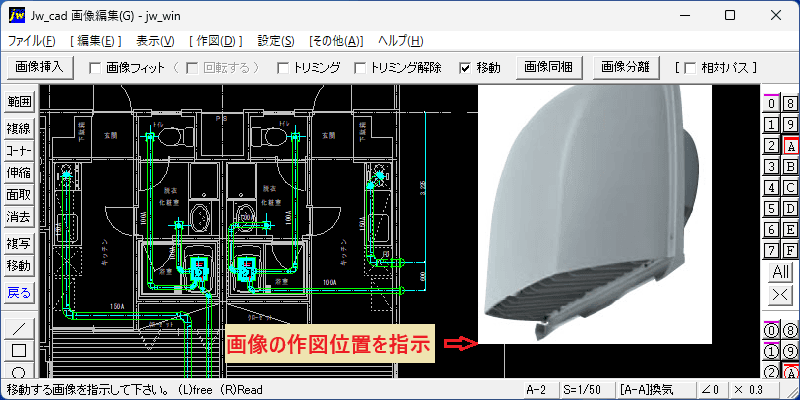Viewport: 800px width, 400px height.
Task: Select layer 5 square button
Action: click(x=771, y=209)
